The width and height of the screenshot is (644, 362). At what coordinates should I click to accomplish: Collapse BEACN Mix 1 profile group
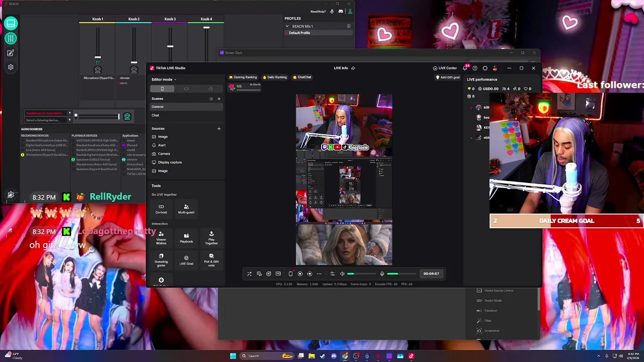287,26
